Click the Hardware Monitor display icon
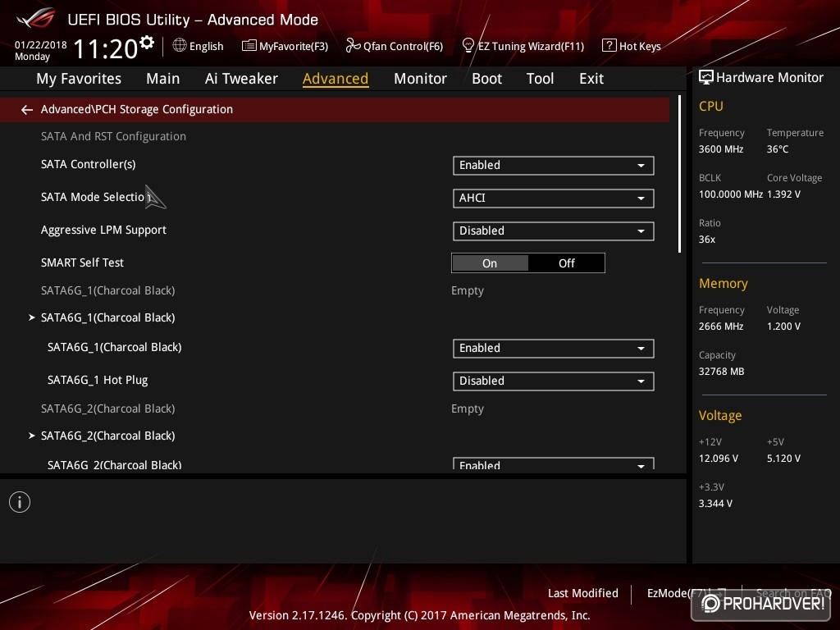This screenshot has width=840, height=630. coord(706,78)
